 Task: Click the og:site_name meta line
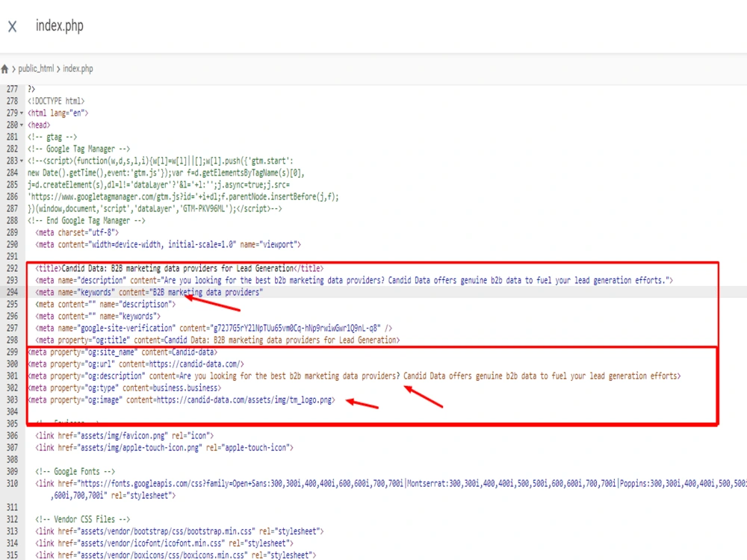tap(123, 352)
